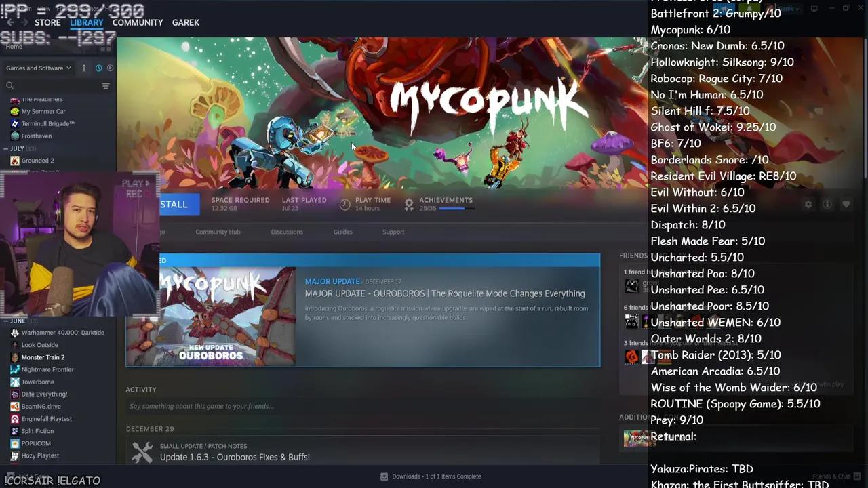
Task: Open the COMMUNITY menu
Action: click(138, 22)
